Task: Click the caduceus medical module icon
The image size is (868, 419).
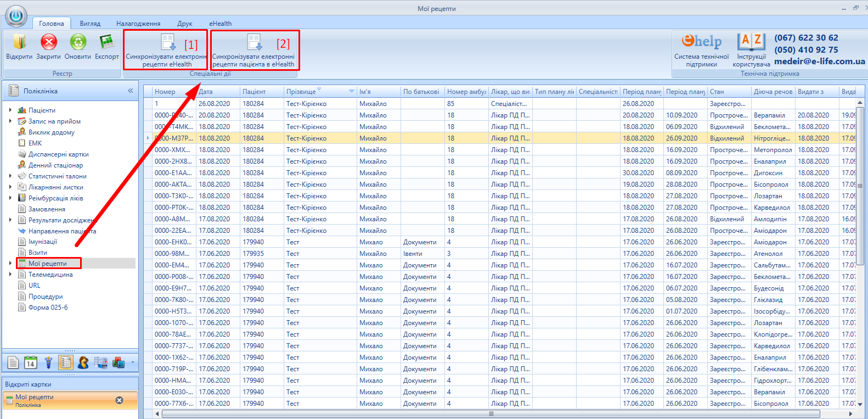Action: click(x=48, y=362)
